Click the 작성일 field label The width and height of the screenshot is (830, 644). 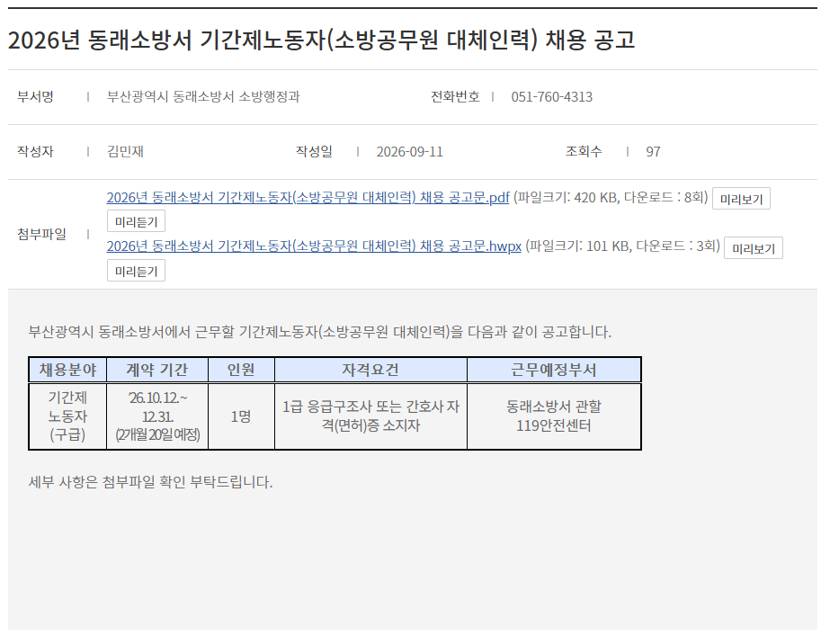pyautogui.click(x=314, y=151)
